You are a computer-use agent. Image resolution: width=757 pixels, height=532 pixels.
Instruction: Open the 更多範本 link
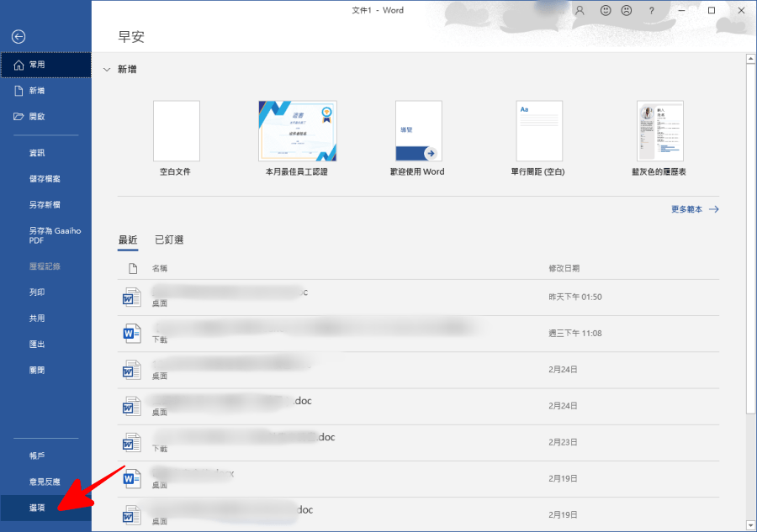686,209
